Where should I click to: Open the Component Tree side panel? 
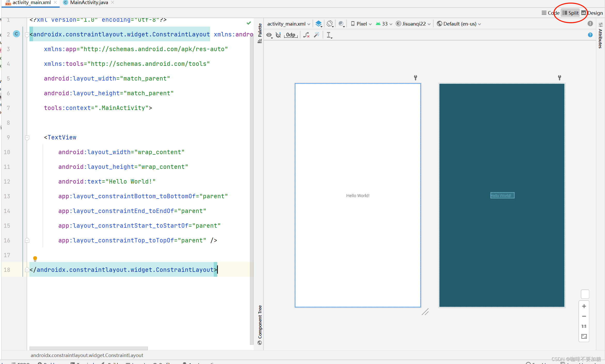coord(260,325)
